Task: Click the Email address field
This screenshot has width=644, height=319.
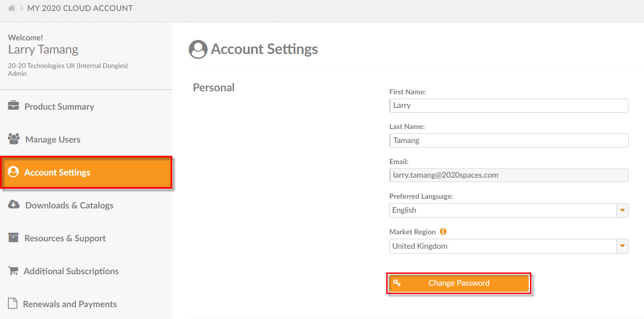Action: [x=509, y=175]
